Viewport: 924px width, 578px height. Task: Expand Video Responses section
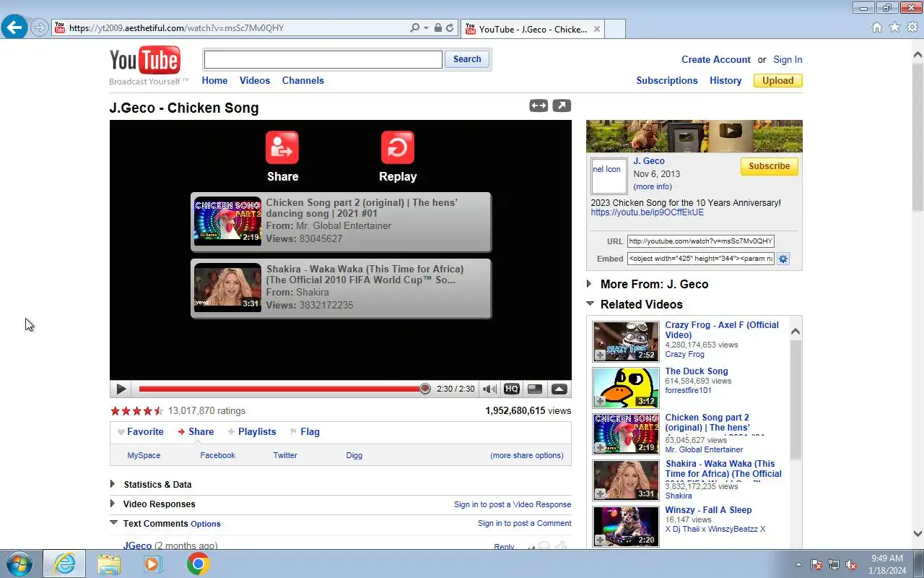(x=113, y=504)
